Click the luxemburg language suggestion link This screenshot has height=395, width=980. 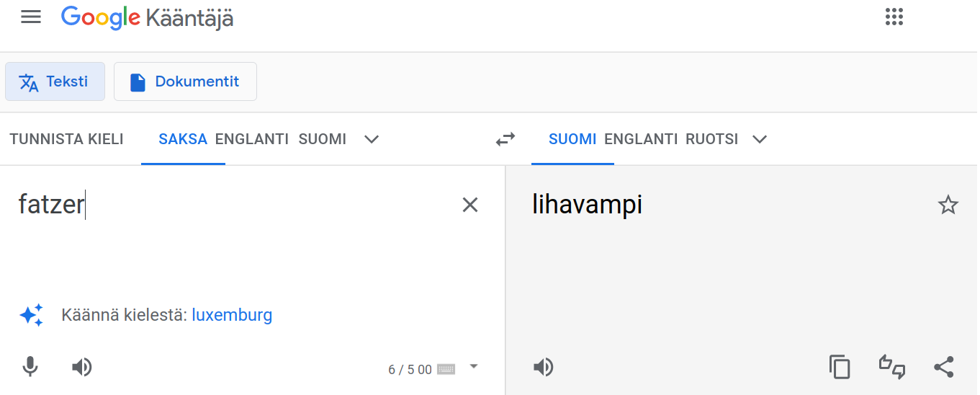232,315
